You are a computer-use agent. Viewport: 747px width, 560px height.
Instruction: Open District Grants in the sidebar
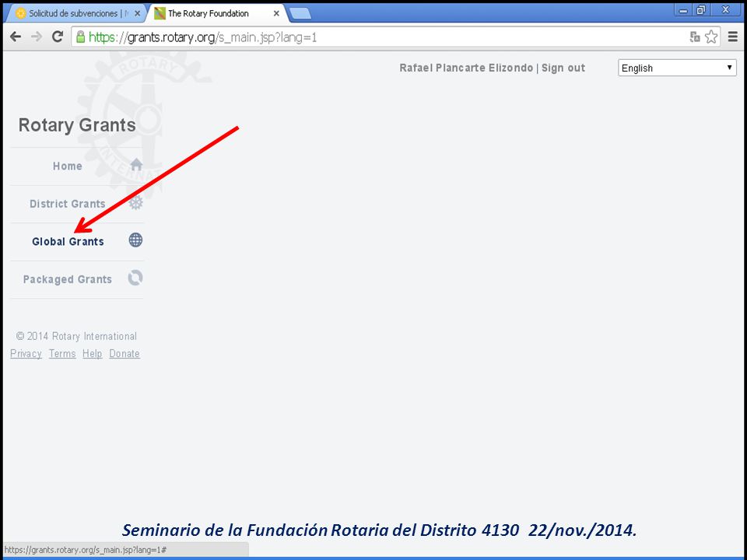point(67,204)
